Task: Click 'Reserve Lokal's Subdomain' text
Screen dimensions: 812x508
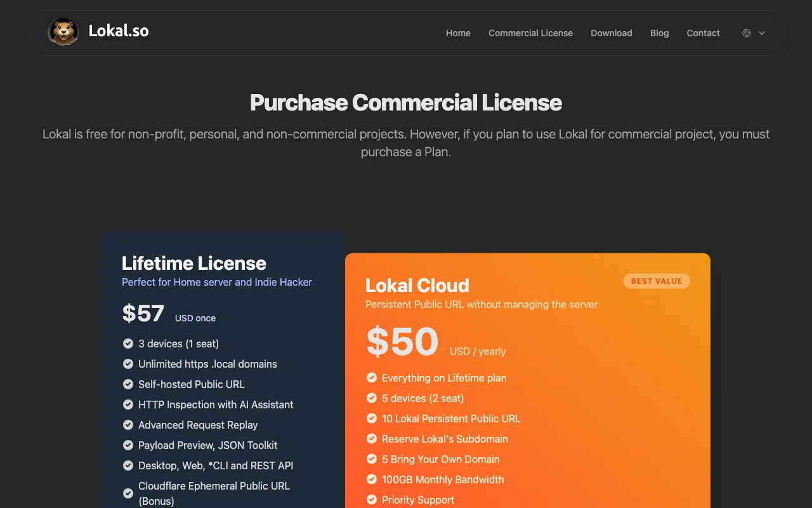Action: coord(445,439)
